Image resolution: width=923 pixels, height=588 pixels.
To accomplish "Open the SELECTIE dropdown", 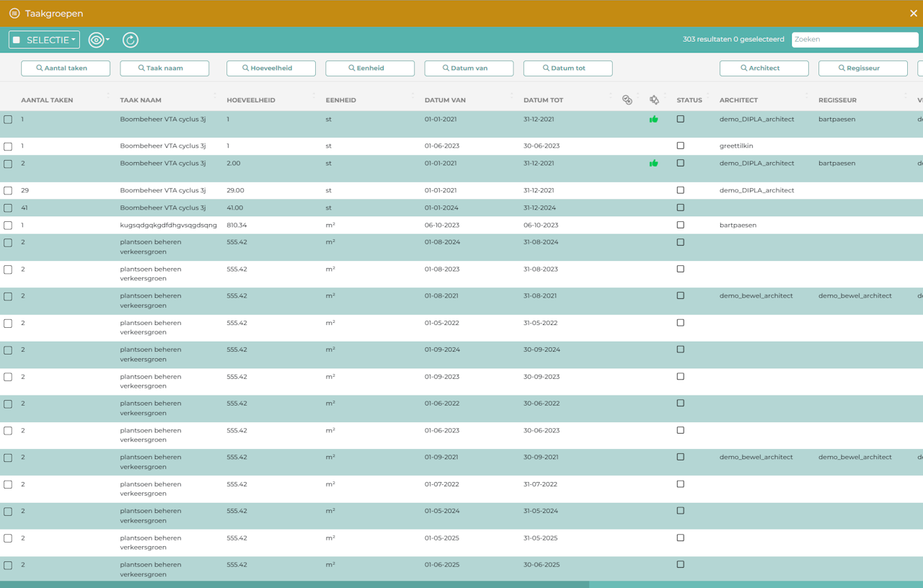I will (44, 40).
